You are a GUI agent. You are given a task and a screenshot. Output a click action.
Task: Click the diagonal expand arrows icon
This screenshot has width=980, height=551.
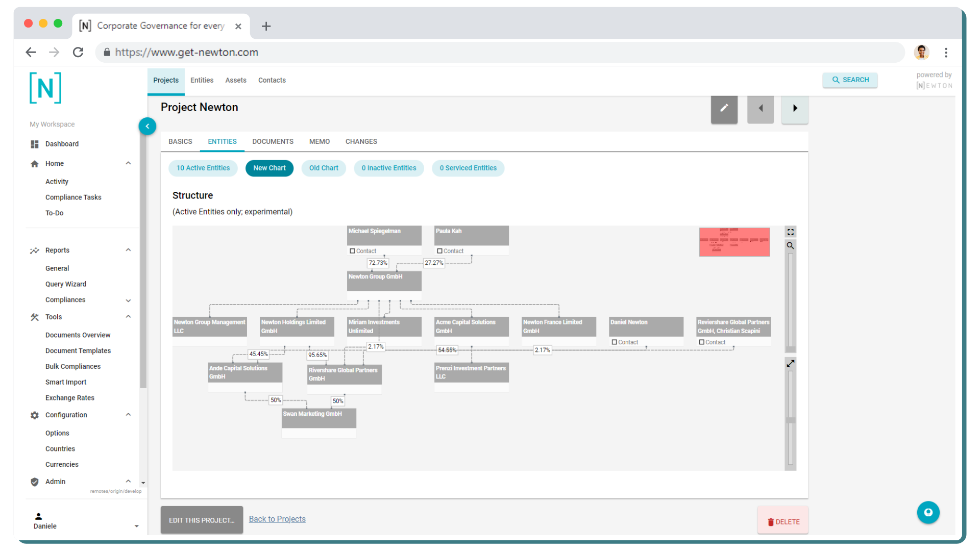(791, 364)
